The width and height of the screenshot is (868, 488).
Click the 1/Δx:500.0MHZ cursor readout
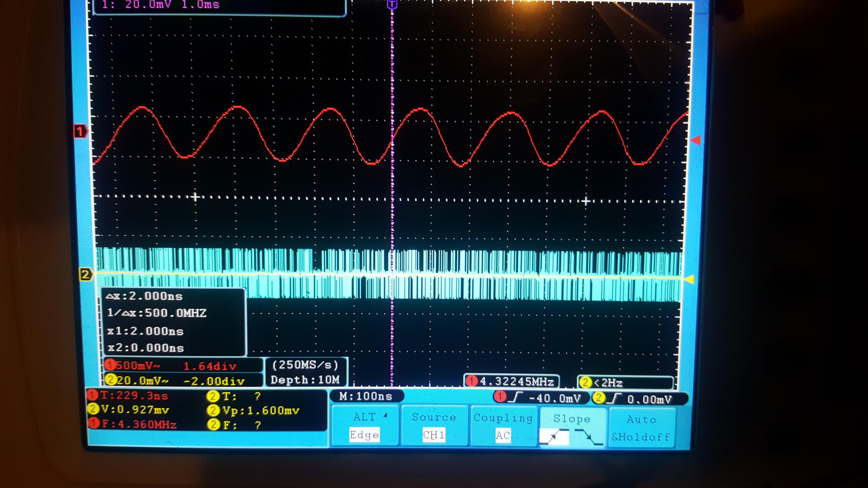[156, 313]
